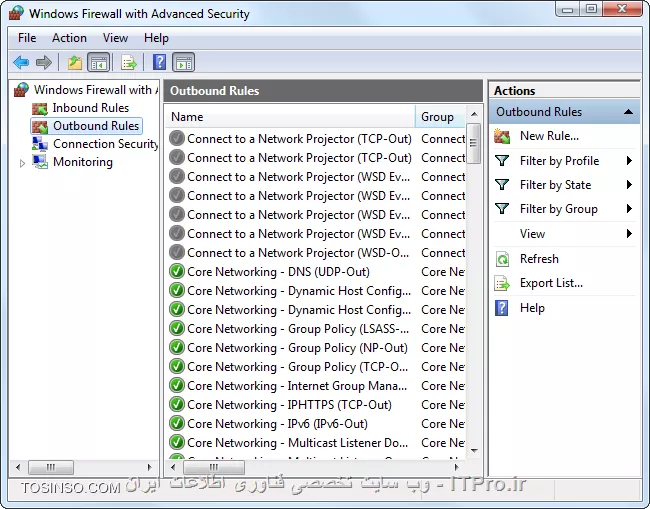Image resolution: width=650 pixels, height=509 pixels.
Task: Select Core Networking - IPv6 (IPv6-Out) rule
Action: click(x=277, y=424)
